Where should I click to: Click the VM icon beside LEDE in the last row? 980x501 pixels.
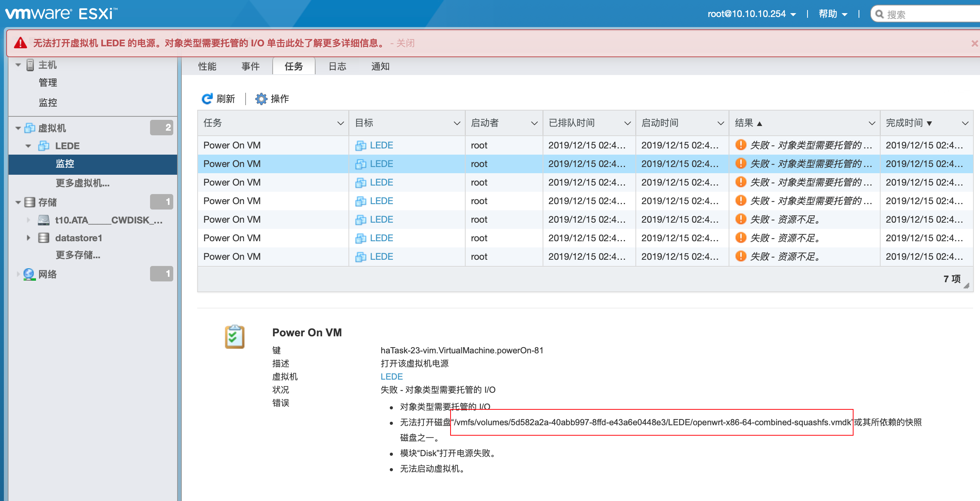361,257
